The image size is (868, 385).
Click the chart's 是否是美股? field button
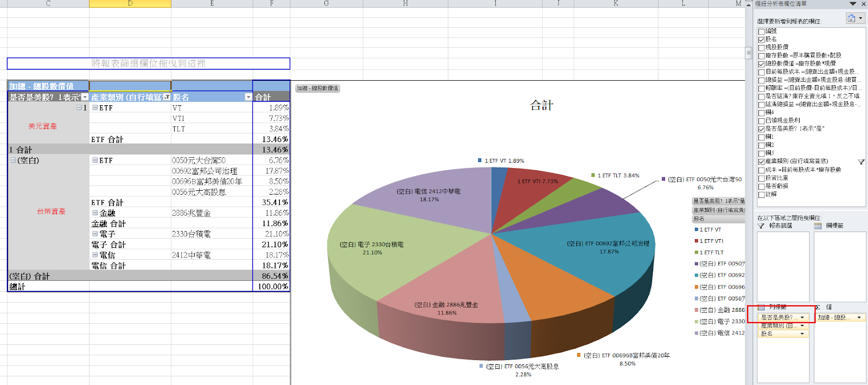tap(719, 201)
